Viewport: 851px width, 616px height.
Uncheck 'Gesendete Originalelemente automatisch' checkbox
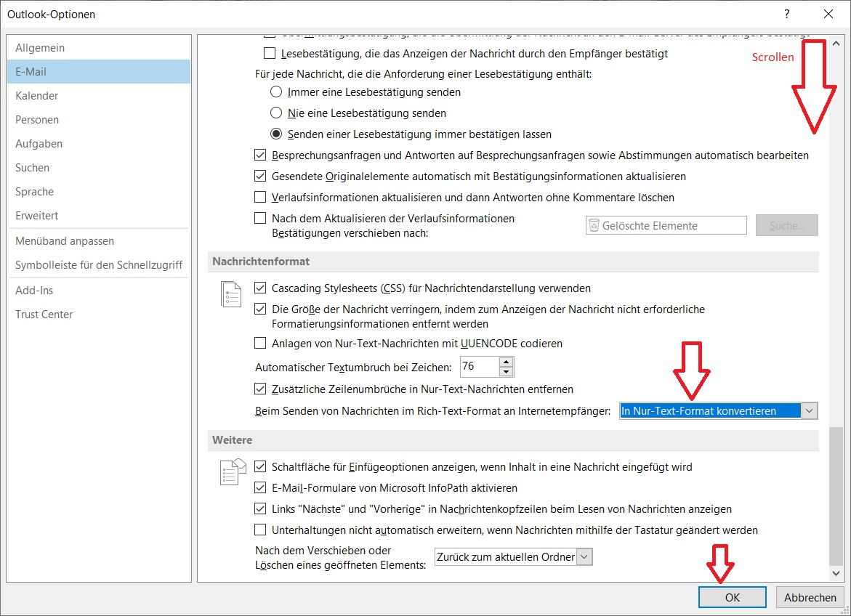coord(260,176)
